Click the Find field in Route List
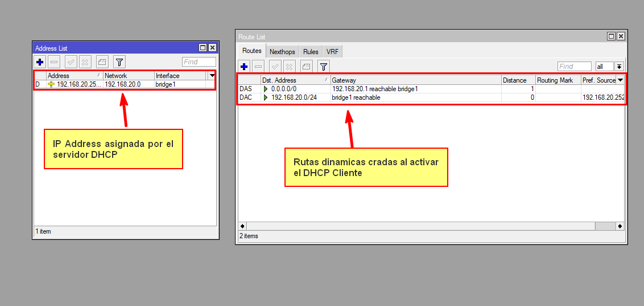 coord(574,67)
